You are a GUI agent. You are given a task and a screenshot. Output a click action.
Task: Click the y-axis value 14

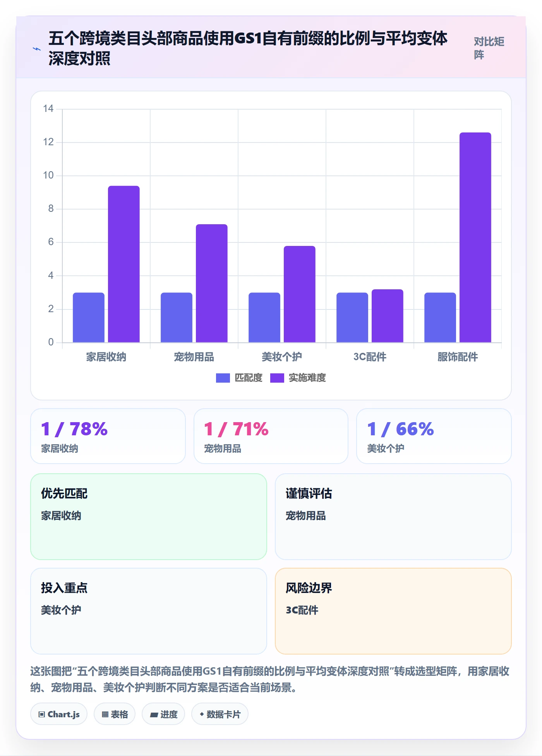pyautogui.click(x=48, y=108)
